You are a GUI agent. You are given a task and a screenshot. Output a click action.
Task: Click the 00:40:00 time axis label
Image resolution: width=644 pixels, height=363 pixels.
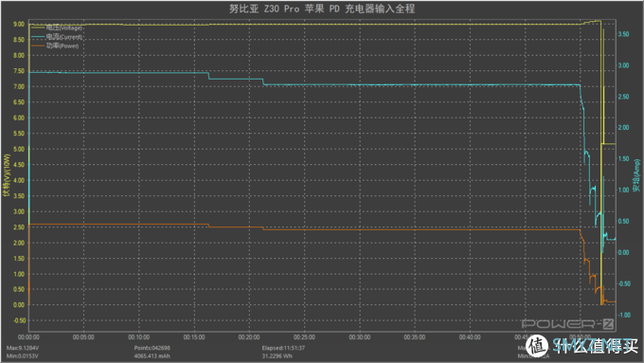tap(470, 337)
